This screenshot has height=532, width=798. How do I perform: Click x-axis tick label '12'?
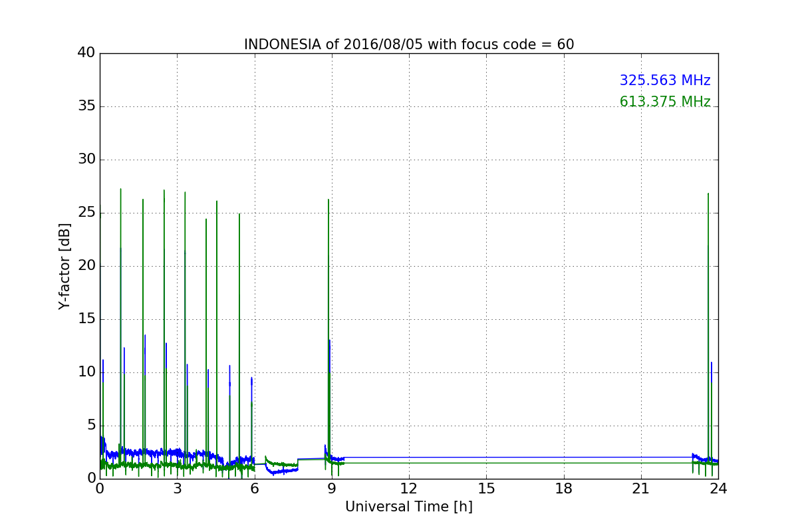pyautogui.click(x=409, y=489)
